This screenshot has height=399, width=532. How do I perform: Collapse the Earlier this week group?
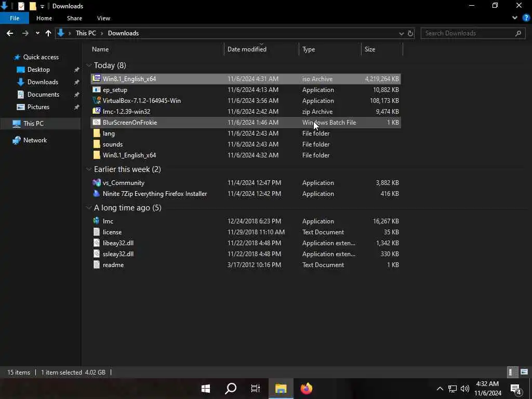(89, 169)
